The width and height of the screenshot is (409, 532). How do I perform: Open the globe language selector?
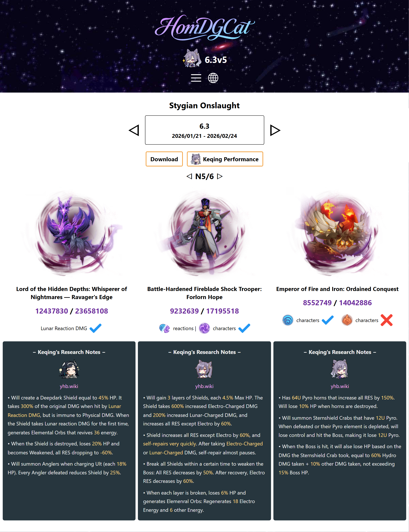tap(213, 78)
